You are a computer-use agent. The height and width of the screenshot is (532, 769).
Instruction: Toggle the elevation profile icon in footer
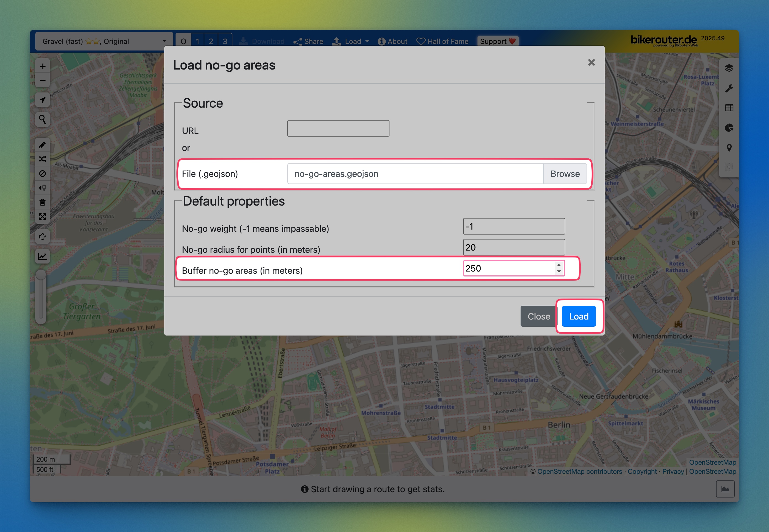(725, 489)
